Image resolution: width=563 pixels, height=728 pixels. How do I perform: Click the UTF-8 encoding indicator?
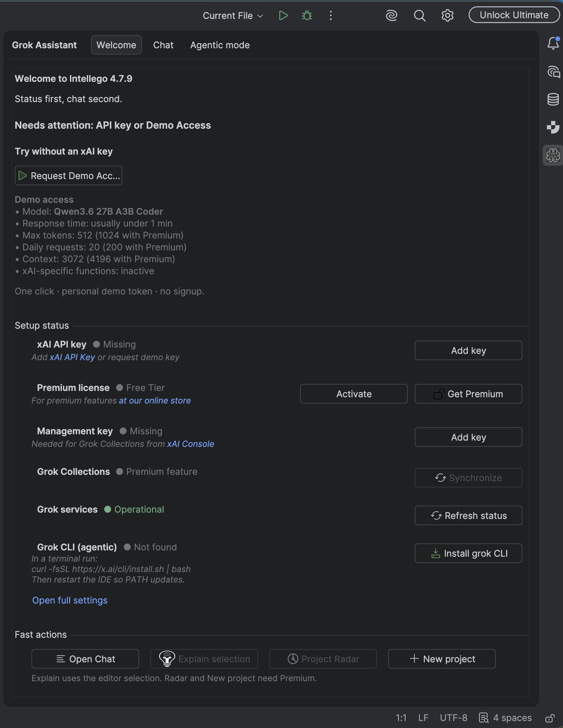tap(454, 718)
